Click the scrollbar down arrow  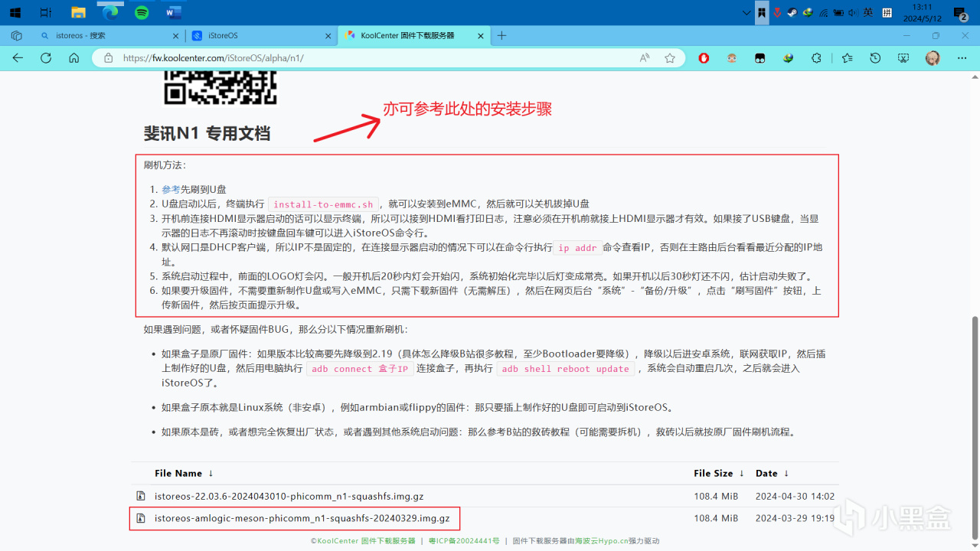click(975, 546)
